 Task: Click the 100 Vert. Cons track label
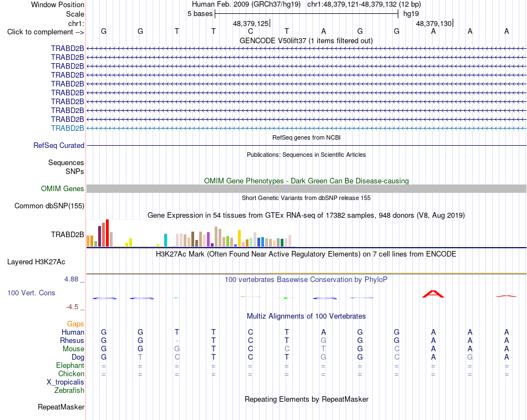point(31,293)
